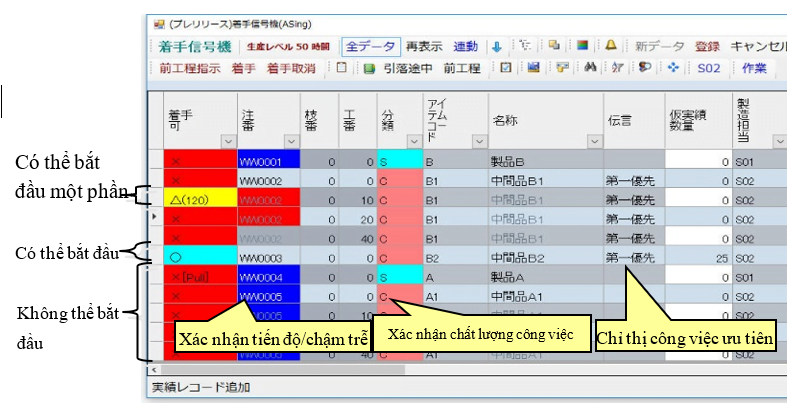Click the 実績レコード追加 status bar text
Image resolution: width=804 pixels, height=419 pixels.
tap(201, 387)
